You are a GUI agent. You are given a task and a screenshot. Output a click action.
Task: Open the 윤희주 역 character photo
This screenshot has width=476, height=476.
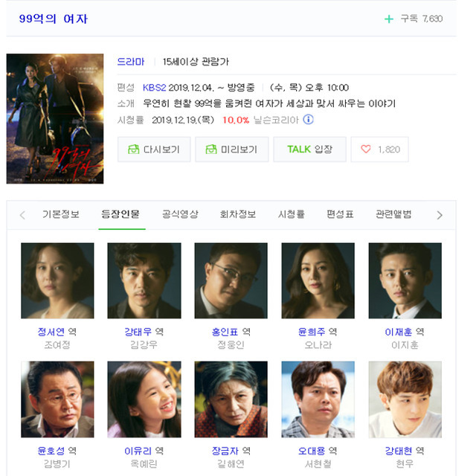(x=318, y=280)
